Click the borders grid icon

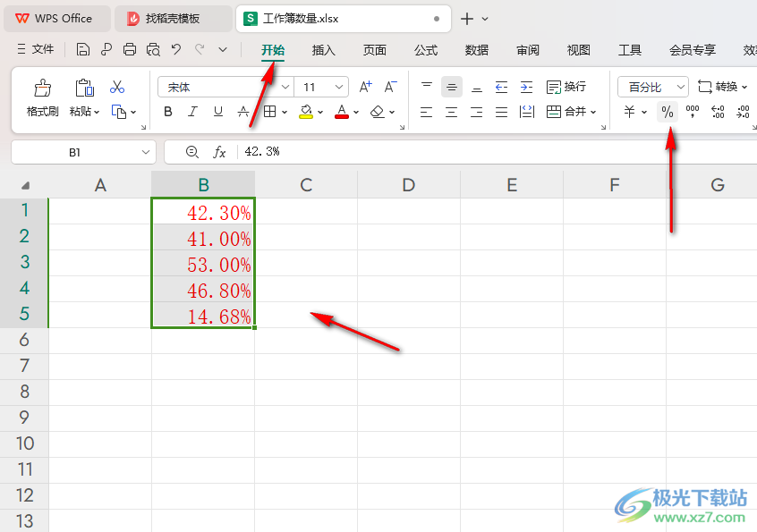tap(270, 112)
